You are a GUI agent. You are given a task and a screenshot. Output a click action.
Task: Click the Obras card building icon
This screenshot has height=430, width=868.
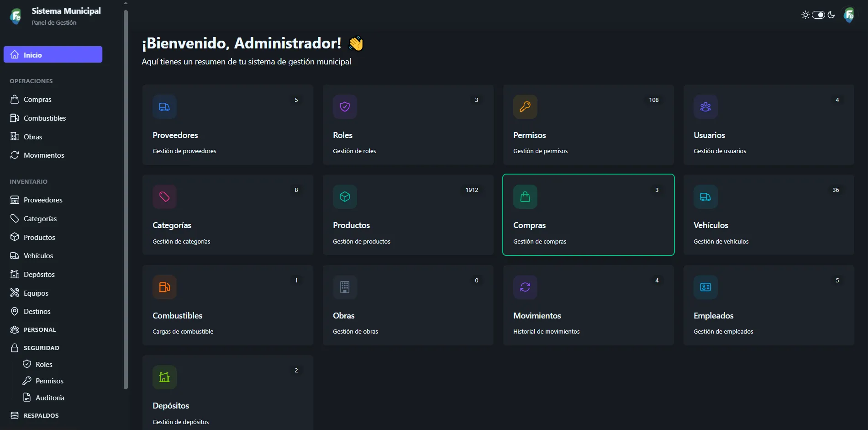(x=345, y=287)
